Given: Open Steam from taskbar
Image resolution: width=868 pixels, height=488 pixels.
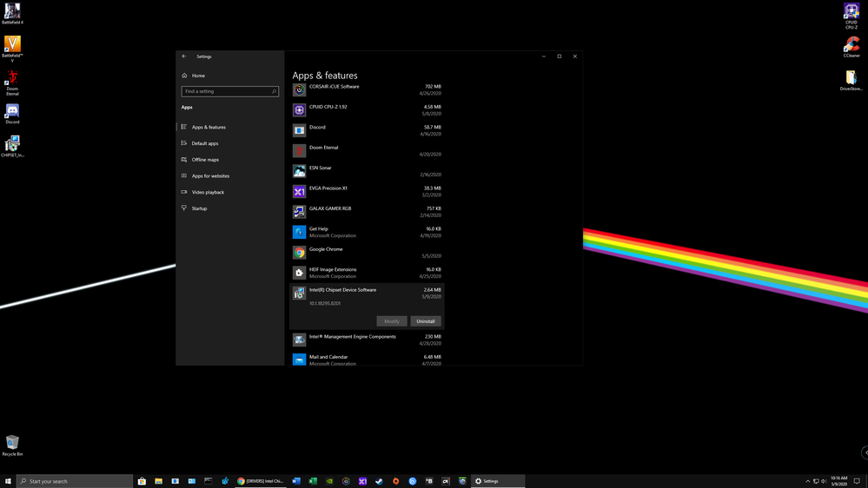Looking at the screenshot, I should pos(379,481).
